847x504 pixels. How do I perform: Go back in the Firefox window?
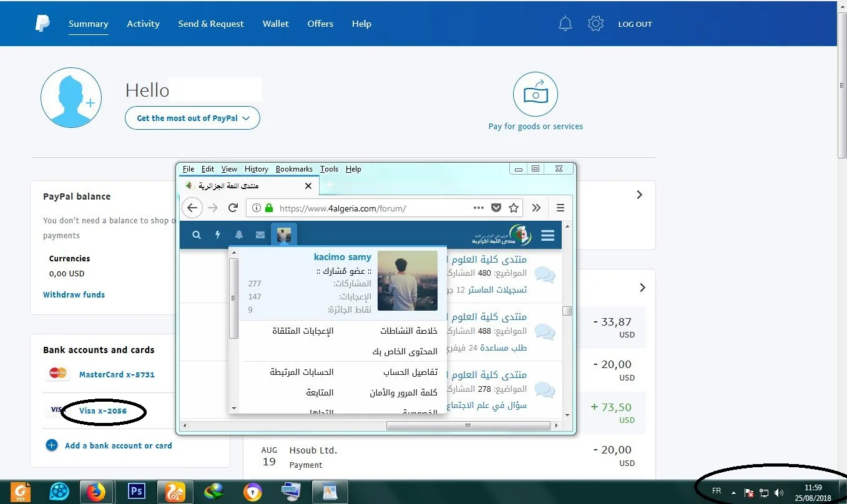192,208
